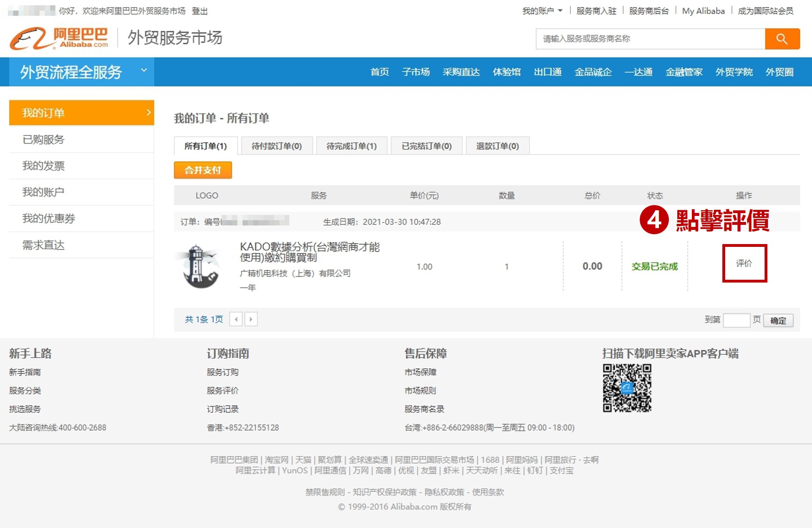Screen dimensions: 812x528
Task: Click the page number input field
Action: pos(737,320)
